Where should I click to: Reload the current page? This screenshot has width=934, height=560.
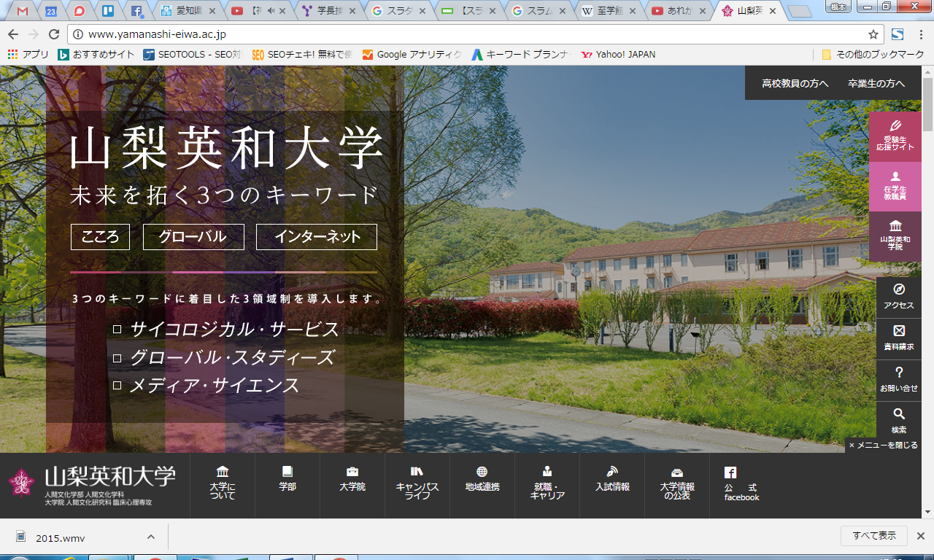(54, 34)
